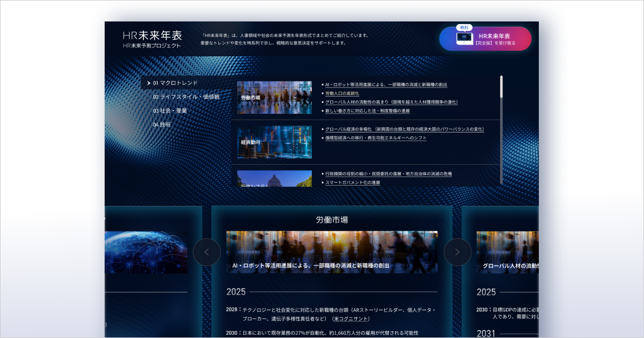
Task: Choose the 04 技術 menu item
Action: (x=162, y=124)
